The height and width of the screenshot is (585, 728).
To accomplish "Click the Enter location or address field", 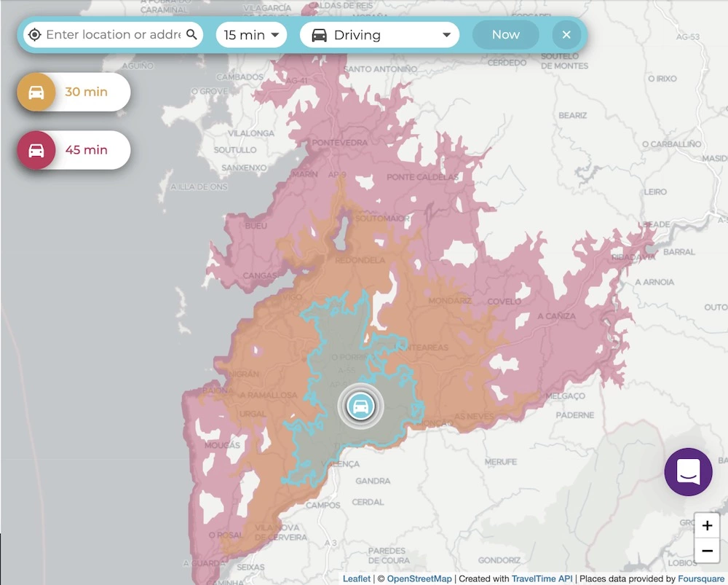I will click(113, 35).
